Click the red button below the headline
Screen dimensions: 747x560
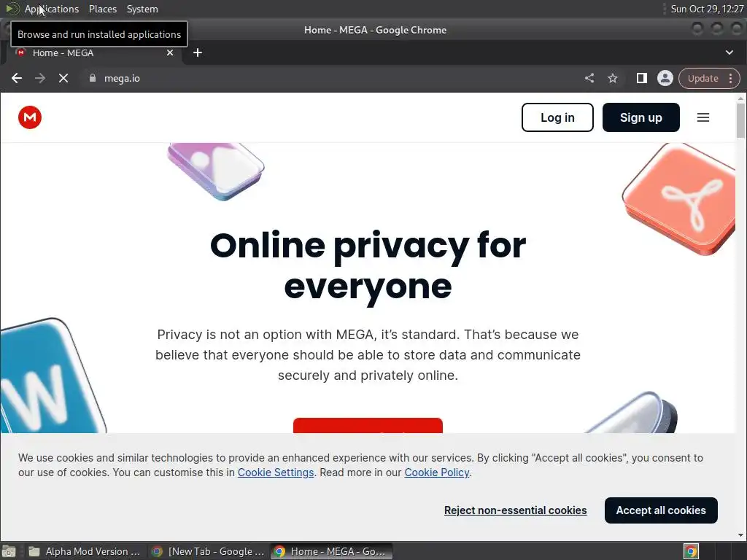[368, 425]
